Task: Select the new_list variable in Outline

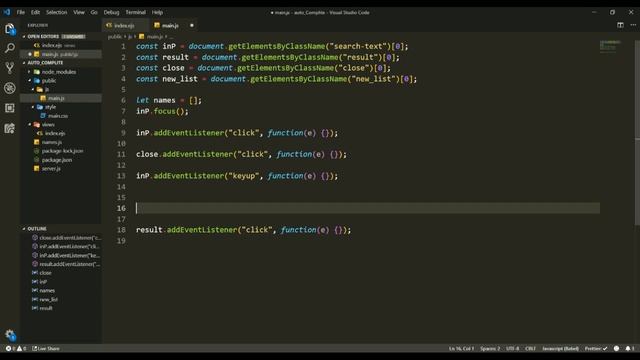Action: 49,300
